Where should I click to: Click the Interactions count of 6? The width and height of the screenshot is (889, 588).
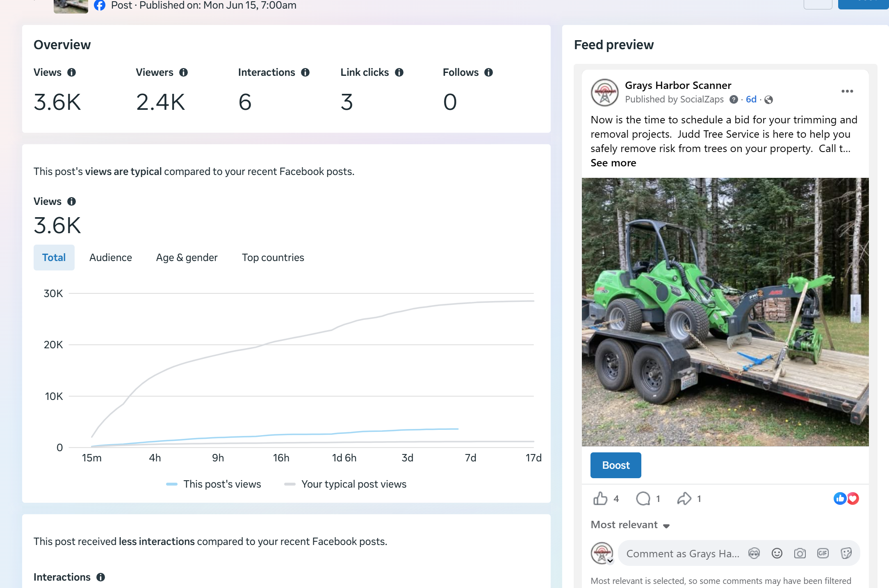pos(245,102)
